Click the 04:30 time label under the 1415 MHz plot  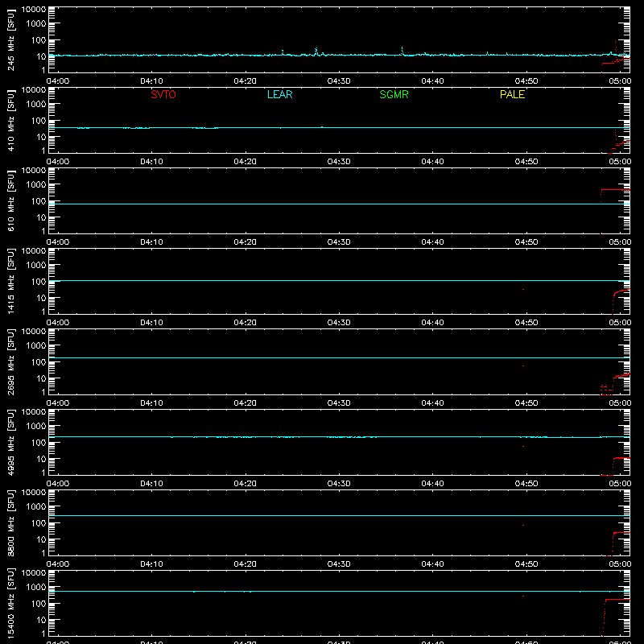(x=339, y=323)
